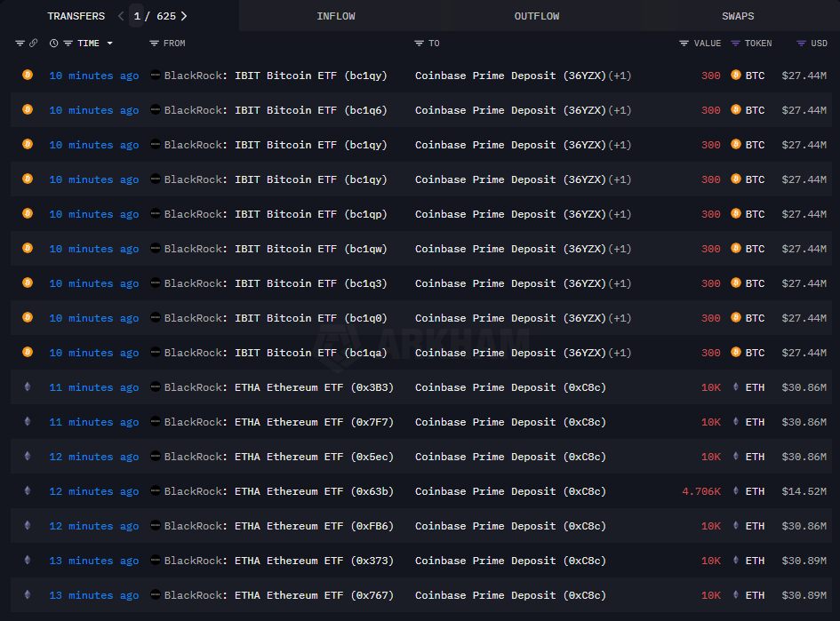Open Coinbase Prime Deposit (36YZX) in bc1q3 row
This screenshot has width=840, height=621.
click(x=510, y=283)
